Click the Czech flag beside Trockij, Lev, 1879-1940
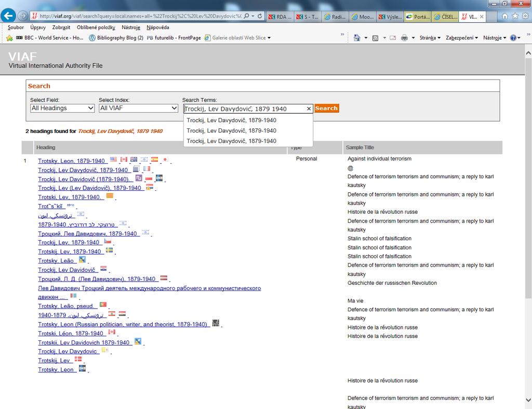Viewport: 532px width, 409px height. [x=108, y=241]
